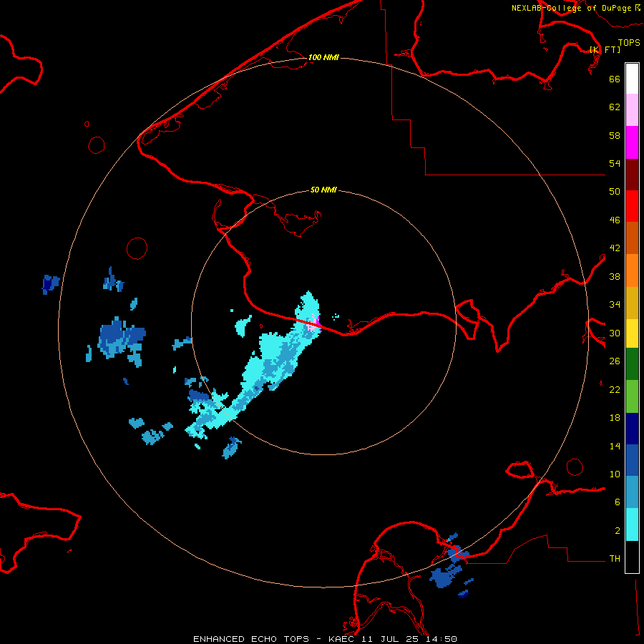Click the '22' legend label
Viewport: 644px width, 644px height.
click(x=615, y=389)
